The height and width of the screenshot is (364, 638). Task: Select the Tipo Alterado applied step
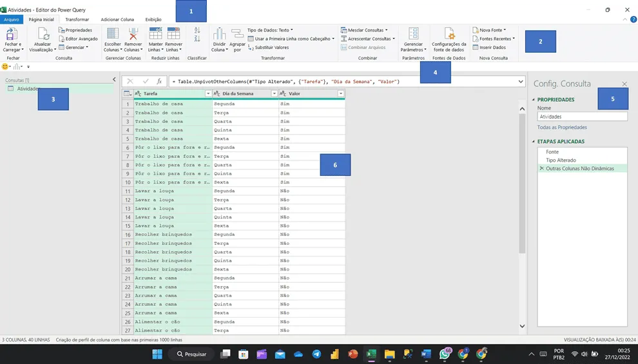(x=561, y=160)
